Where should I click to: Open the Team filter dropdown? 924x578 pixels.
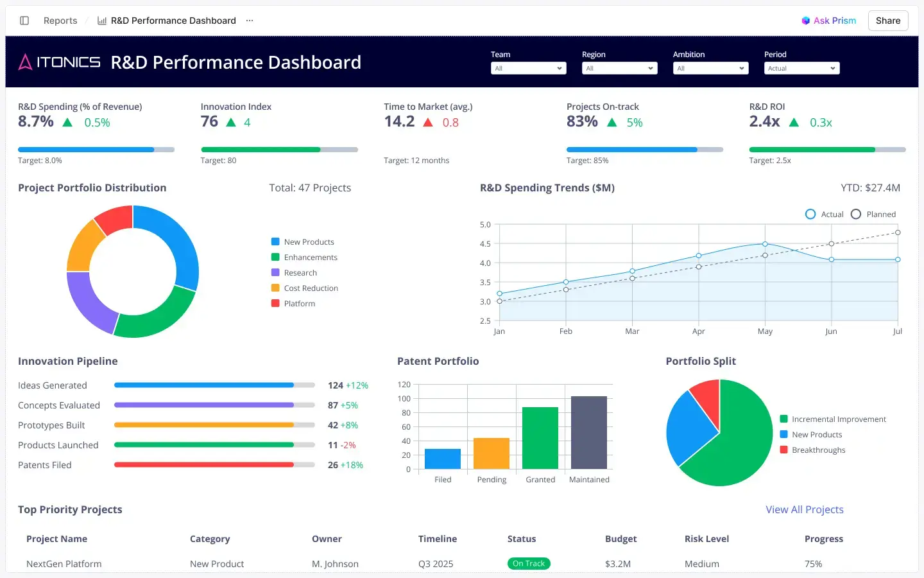click(528, 68)
